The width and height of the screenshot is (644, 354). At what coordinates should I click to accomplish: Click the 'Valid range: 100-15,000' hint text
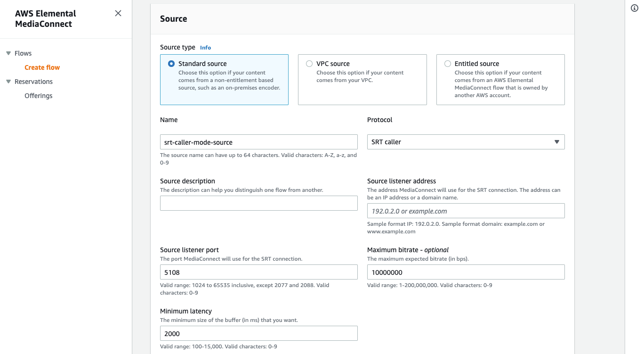[218, 346]
